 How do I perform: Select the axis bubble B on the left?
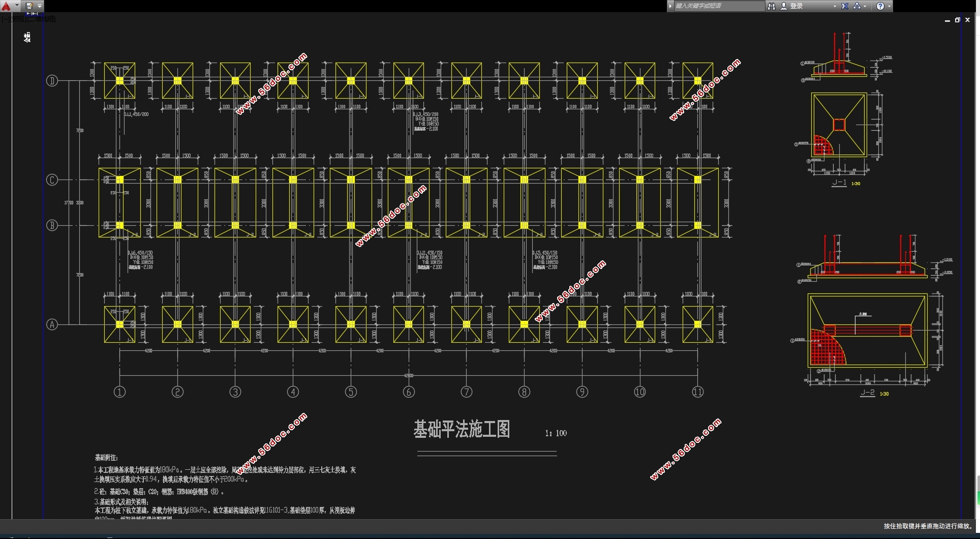(x=52, y=225)
